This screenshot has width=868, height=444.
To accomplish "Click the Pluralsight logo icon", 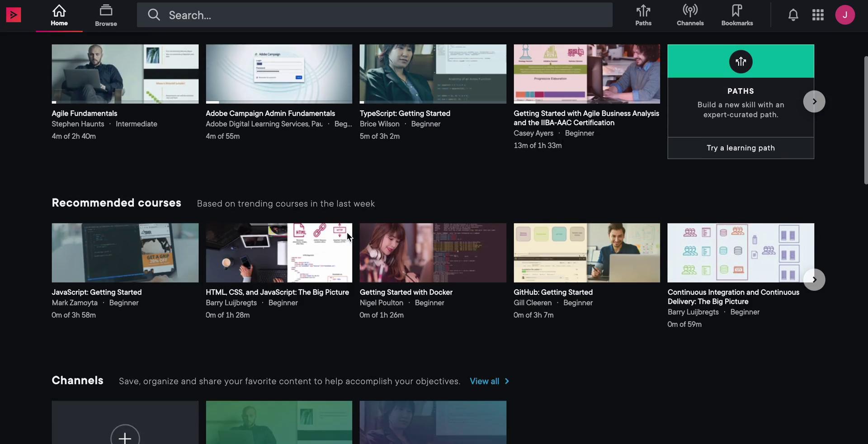I will click(14, 15).
